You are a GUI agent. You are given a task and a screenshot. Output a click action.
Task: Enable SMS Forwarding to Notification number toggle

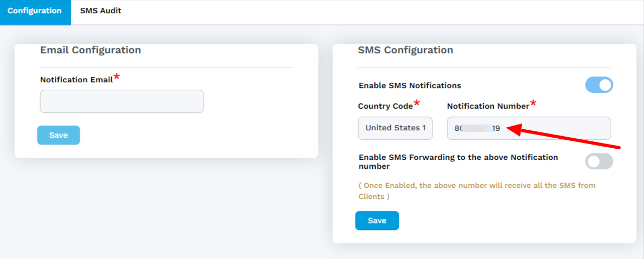tap(599, 161)
